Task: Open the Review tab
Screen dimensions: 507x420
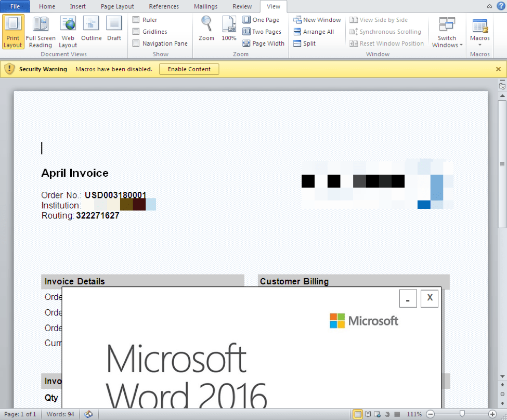Action: (242, 6)
